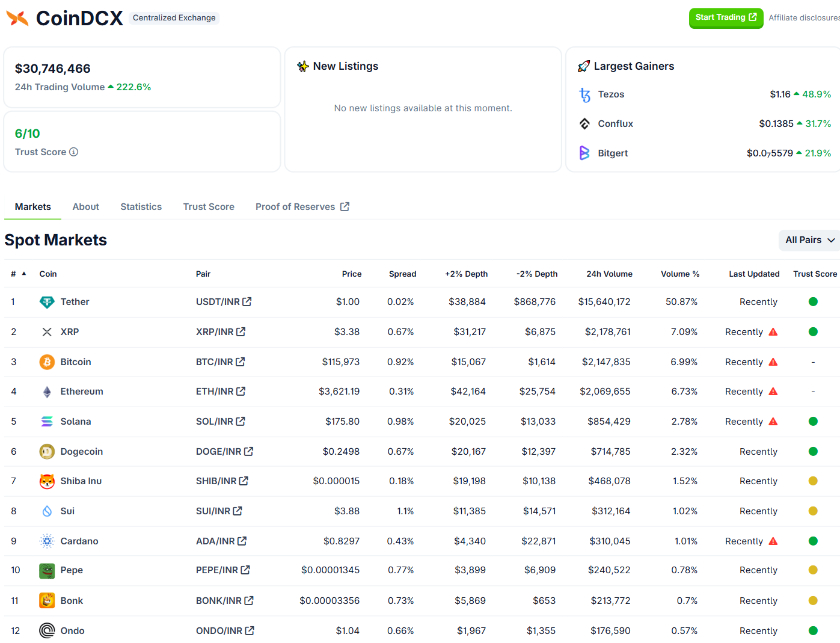This screenshot has height=643, width=840.
Task: Sort by the 24h Volume column header
Action: coord(609,274)
